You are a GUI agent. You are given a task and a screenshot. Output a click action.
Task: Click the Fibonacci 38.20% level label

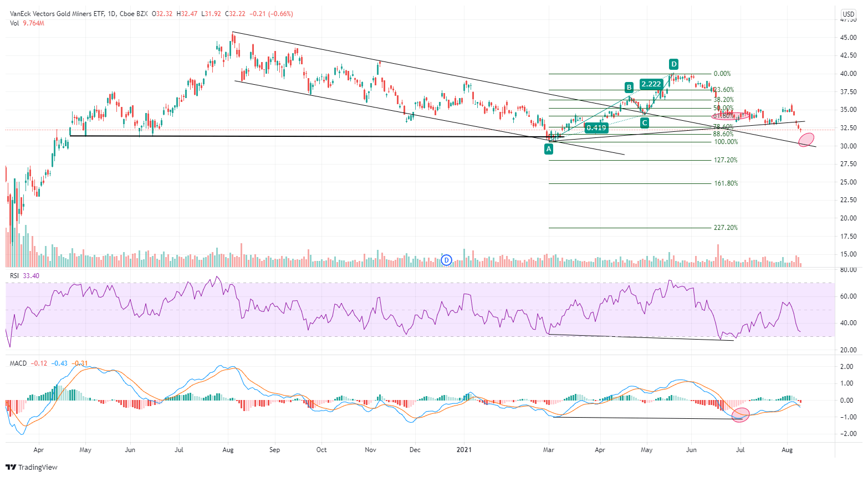(724, 100)
